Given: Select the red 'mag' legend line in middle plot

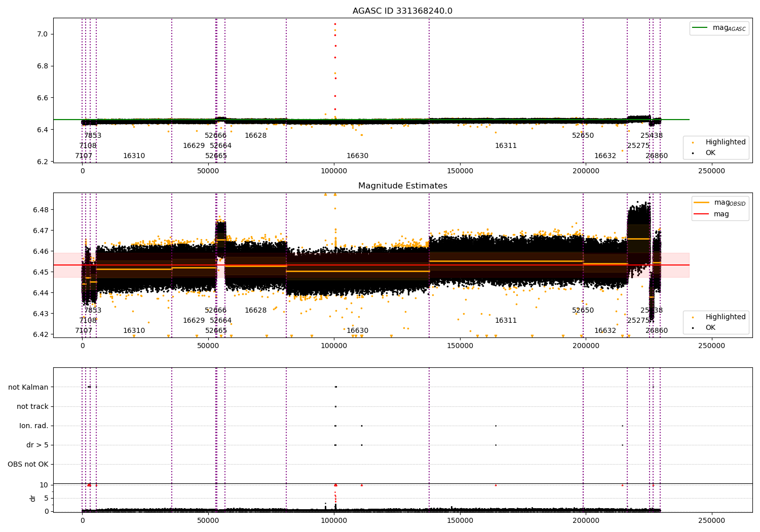Looking at the screenshot, I should click(x=702, y=214).
